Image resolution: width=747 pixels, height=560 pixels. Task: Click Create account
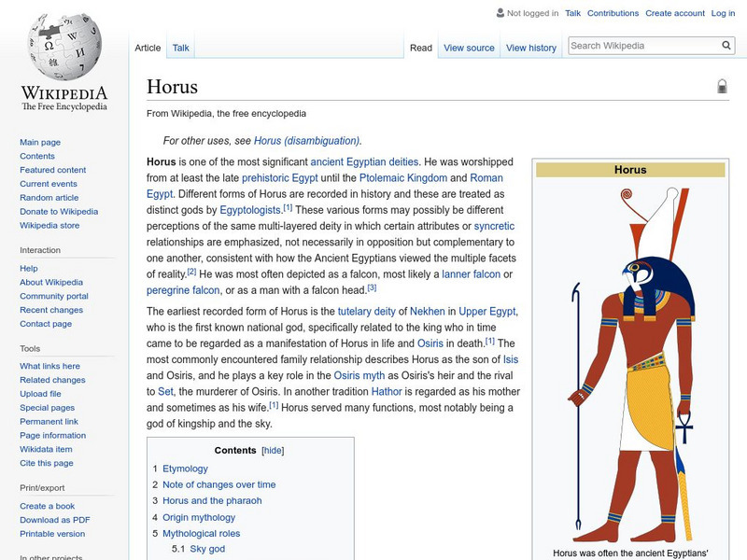click(675, 13)
